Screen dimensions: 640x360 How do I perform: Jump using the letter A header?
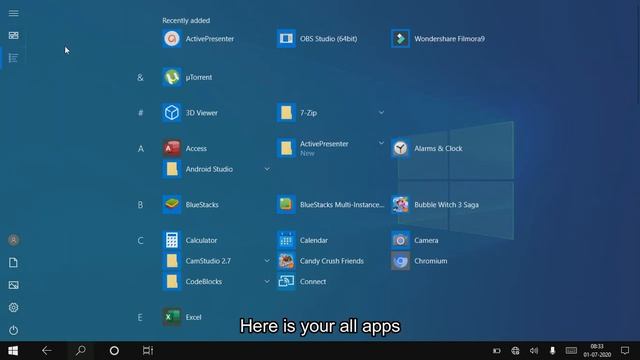point(140,149)
